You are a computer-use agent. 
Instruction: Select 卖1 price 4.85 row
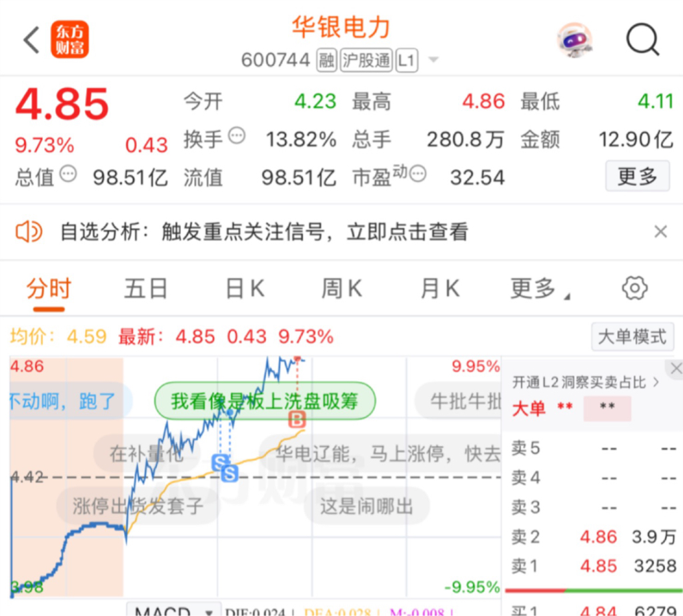594,566
